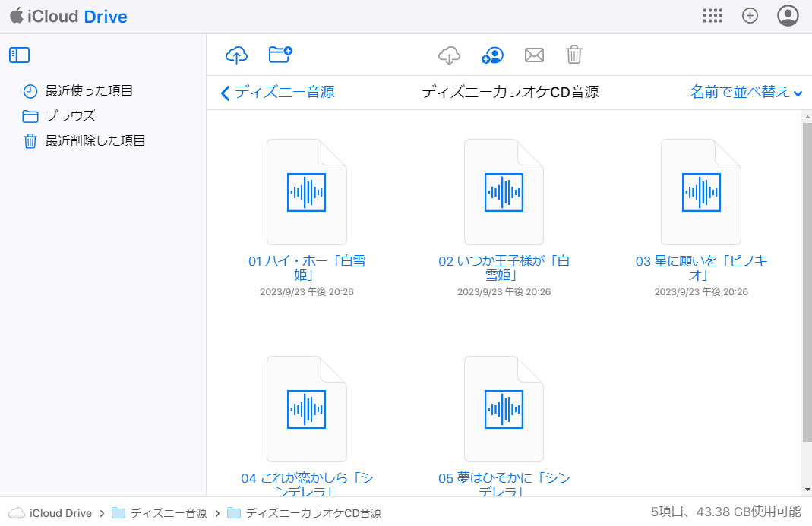Click the date under 03 星に願いを
The height and width of the screenshot is (526, 812).
[701, 292]
